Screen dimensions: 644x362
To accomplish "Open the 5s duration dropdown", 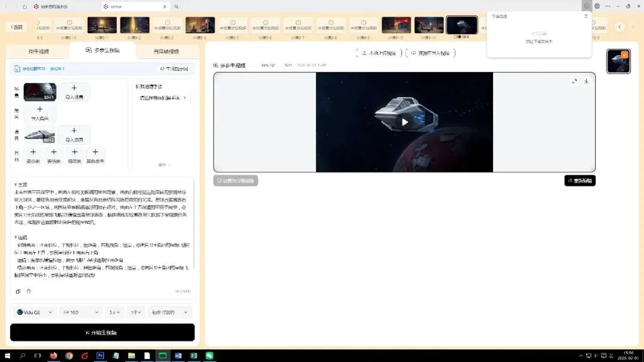I will coord(114,313).
